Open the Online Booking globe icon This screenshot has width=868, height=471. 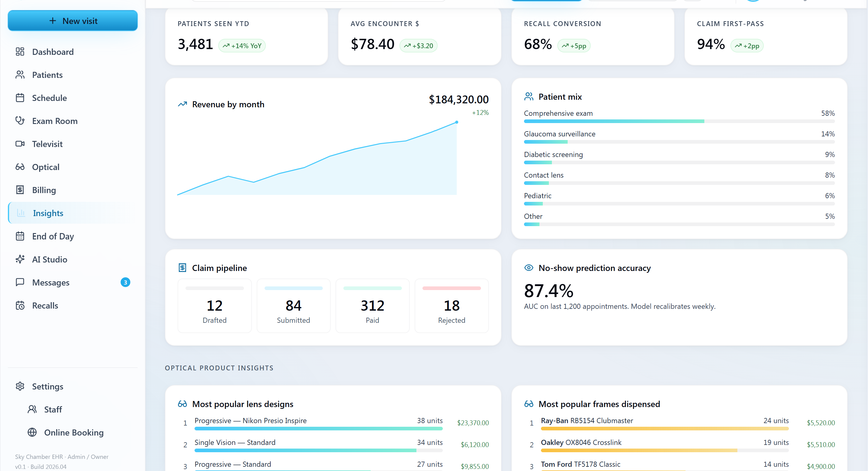(32, 432)
